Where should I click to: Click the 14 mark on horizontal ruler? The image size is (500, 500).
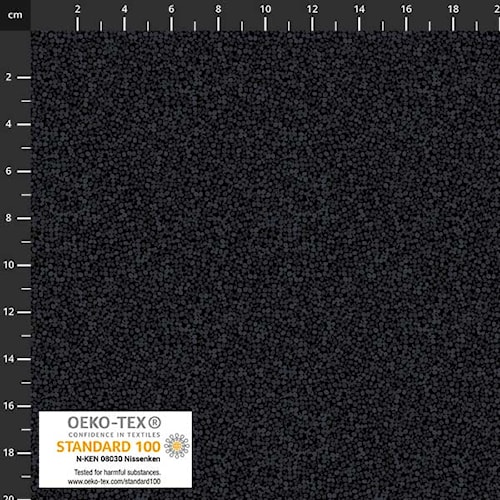359,9
